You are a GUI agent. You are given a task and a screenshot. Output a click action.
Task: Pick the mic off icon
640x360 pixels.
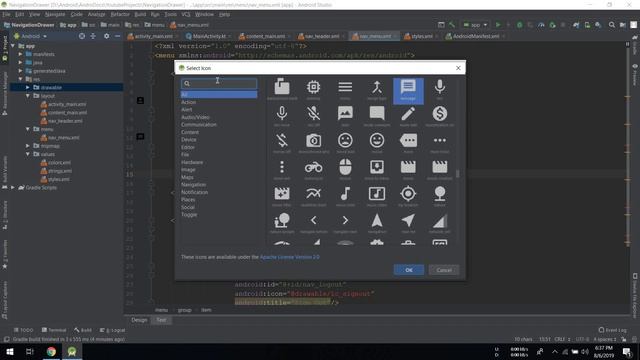(x=313, y=114)
